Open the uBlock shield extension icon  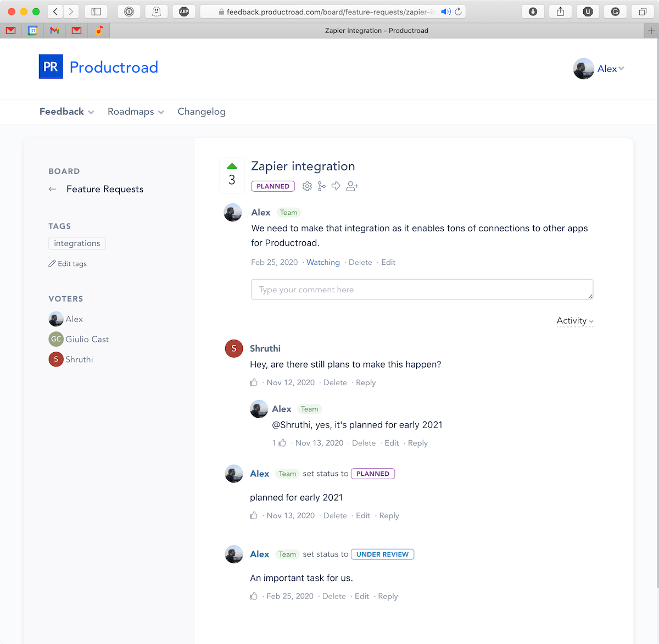pyautogui.click(x=588, y=12)
